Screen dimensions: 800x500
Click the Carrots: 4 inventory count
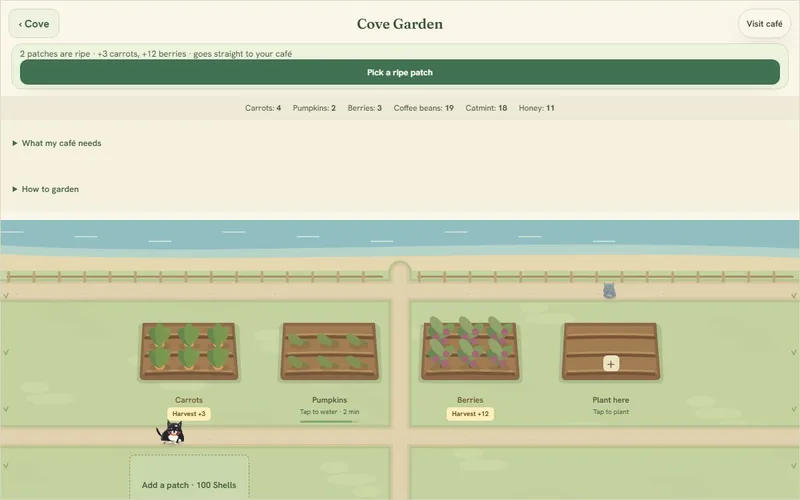click(263, 108)
